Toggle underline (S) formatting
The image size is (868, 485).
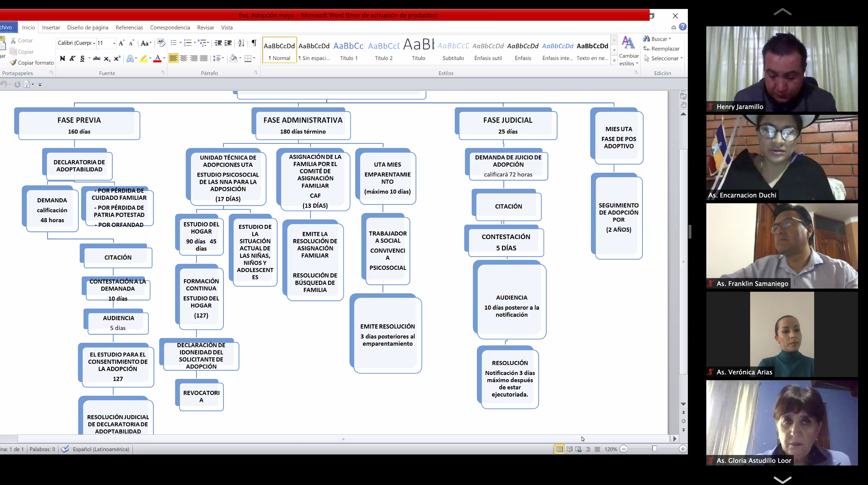point(82,59)
